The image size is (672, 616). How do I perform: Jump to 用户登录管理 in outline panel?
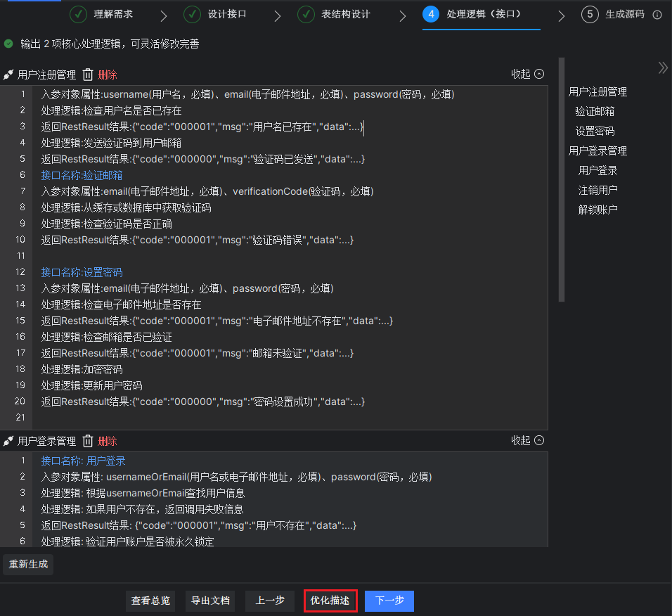click(597, 151)
